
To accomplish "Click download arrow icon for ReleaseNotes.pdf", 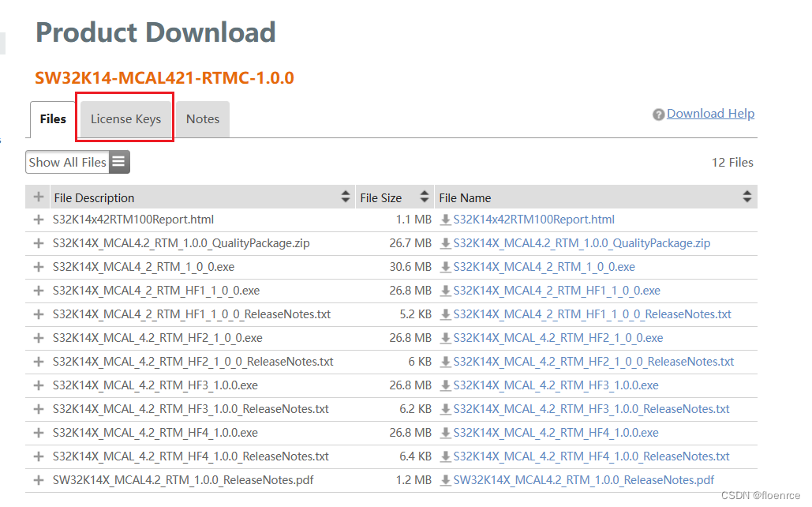I will [x=445, y=481].
